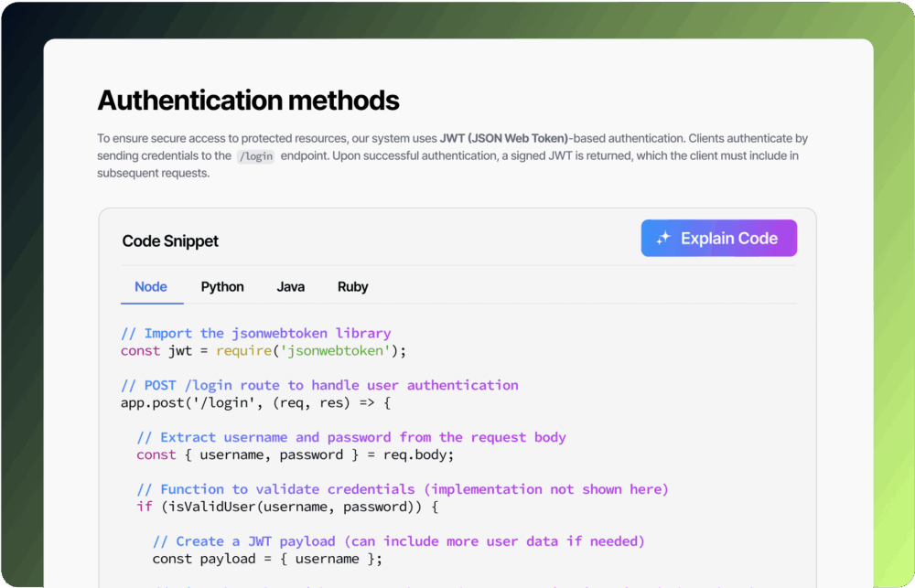Click the Code Snippet panel title
The height and width of the screenshot is (588, 915).
(x=170, y=241)
